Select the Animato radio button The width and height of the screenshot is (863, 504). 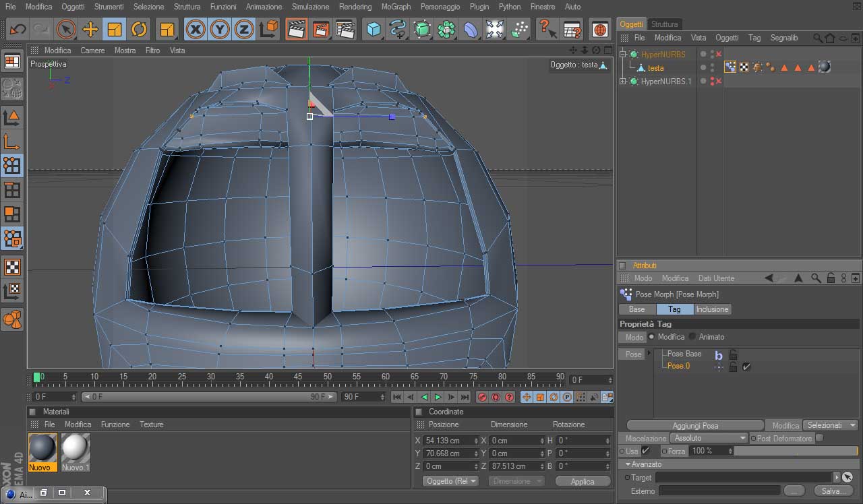692,337
